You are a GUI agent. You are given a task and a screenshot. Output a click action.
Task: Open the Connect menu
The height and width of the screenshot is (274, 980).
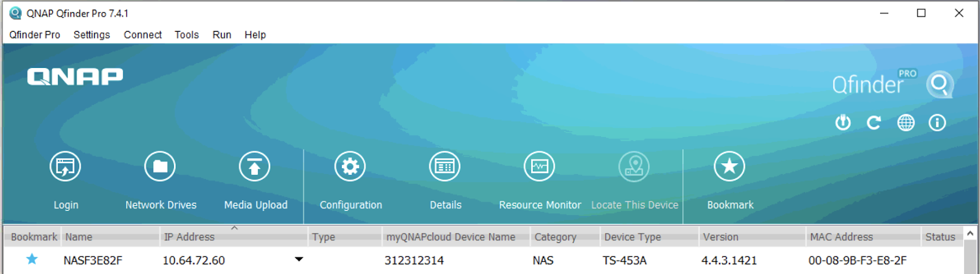(143, 35)
